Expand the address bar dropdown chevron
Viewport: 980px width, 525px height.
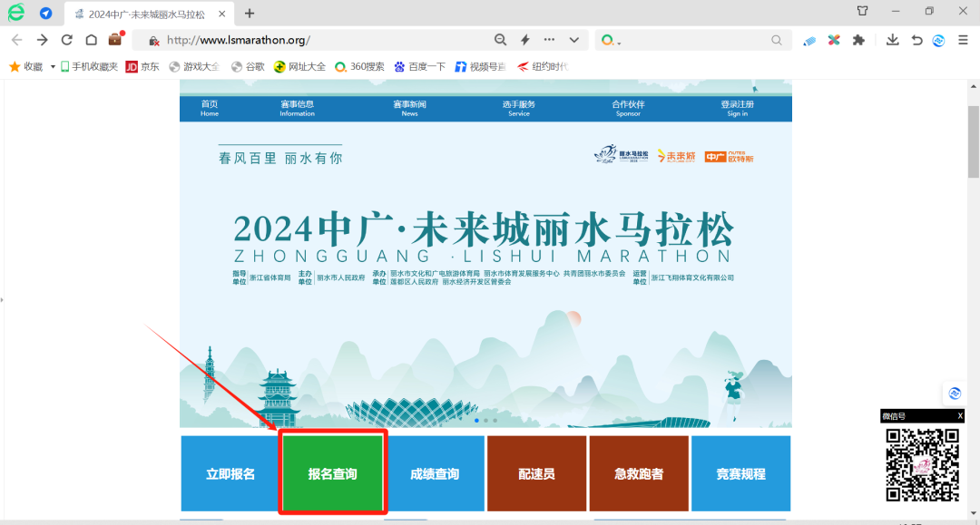tap(573, 40)
